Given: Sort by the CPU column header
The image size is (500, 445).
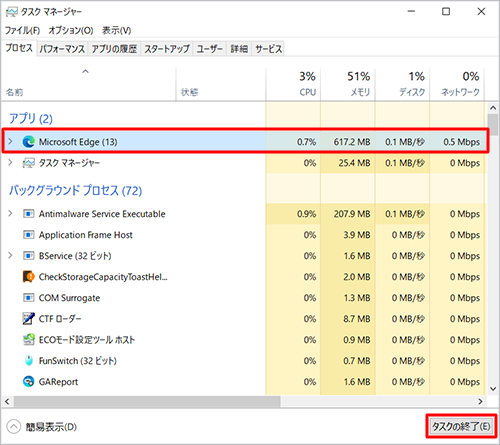Looking at the screenshot, I should 293,85.
